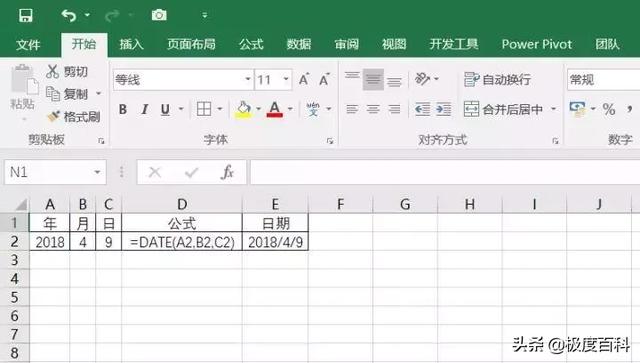Open the fill color dropdown arrow
The image size is (640, 363).
tap(258, 109)
